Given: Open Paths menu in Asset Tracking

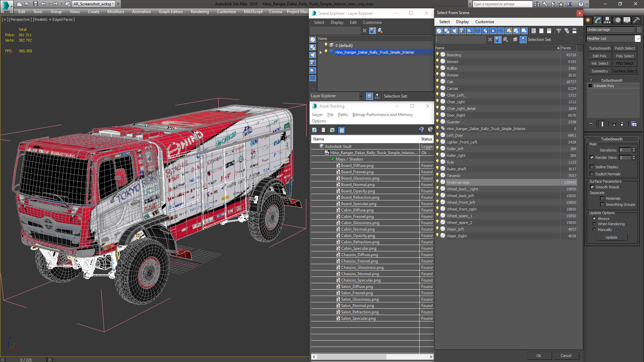Looking at the screenshot, I should 343,115.
